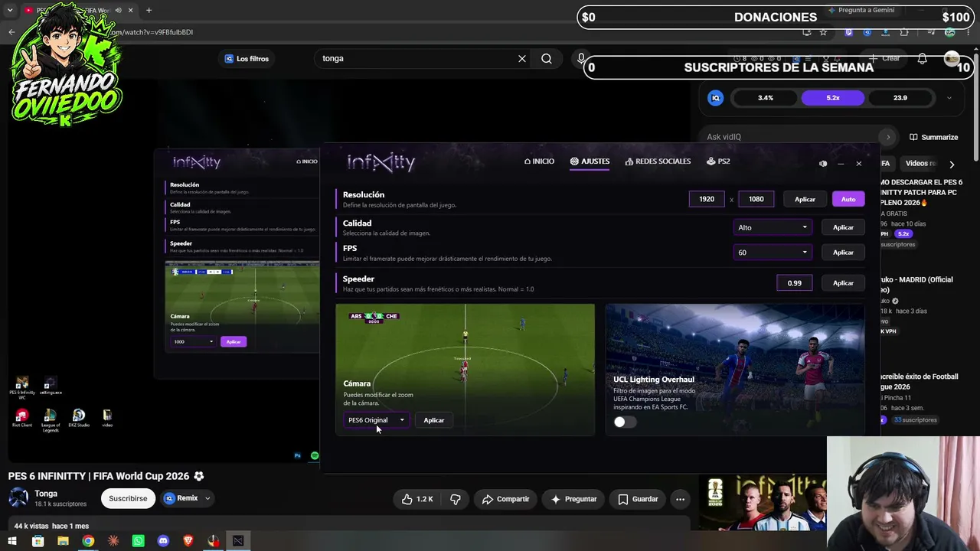Apply the FPS setting
This screenshot has height=551, width=980.
click(843, 253)
